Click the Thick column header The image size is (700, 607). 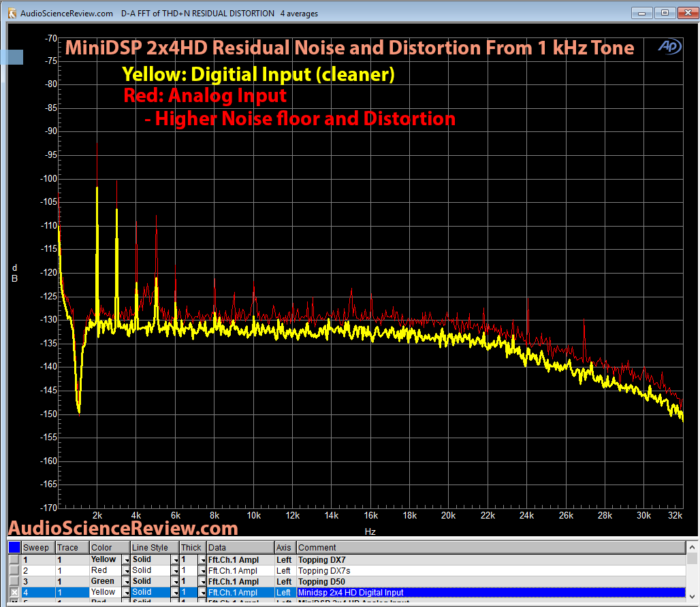[x=193, y=547]
